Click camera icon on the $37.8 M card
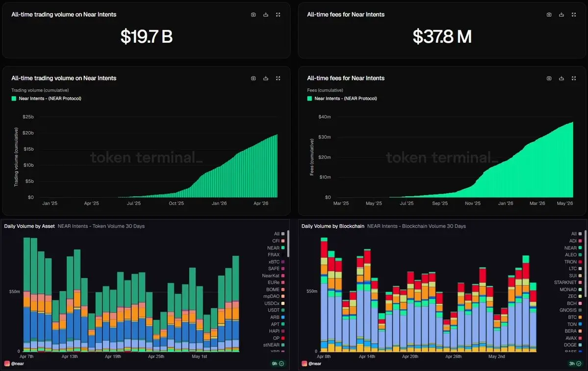Screen dimensions: 588x371 click(x=549, y=15)
